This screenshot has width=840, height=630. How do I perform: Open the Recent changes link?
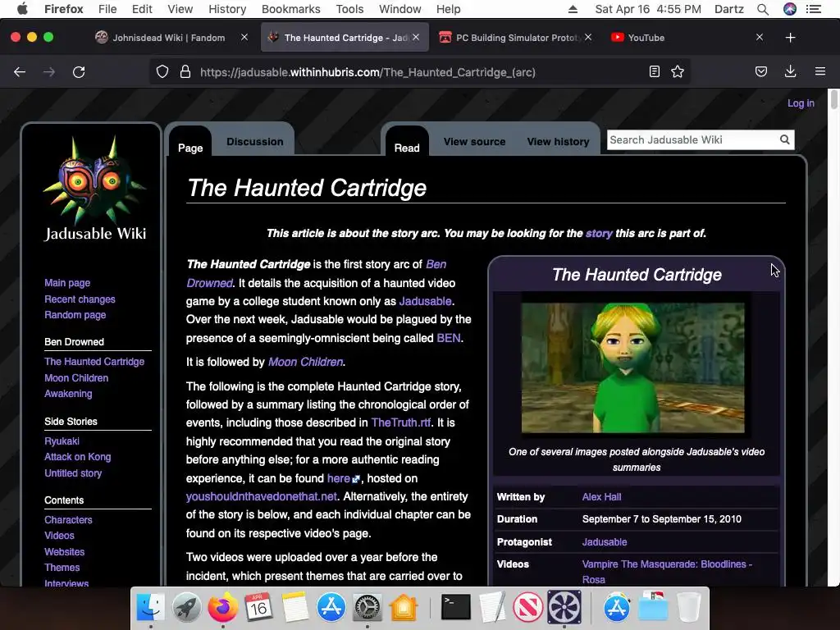coord(80,299)
